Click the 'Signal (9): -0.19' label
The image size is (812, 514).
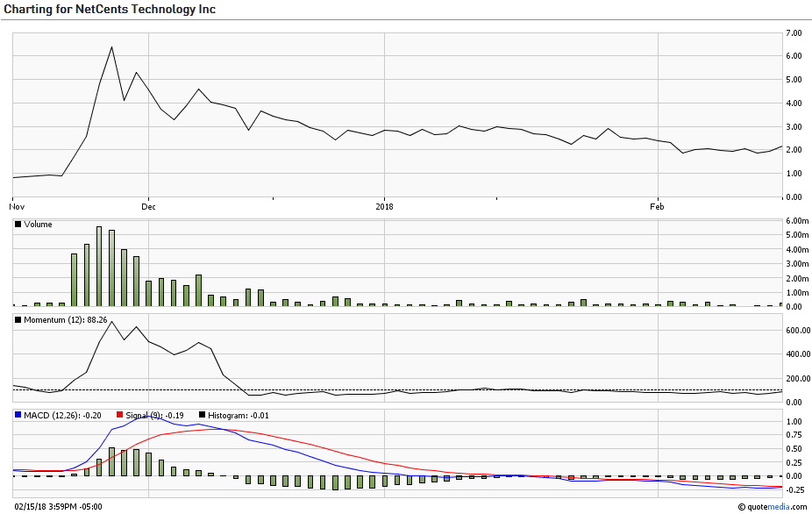click(156, 415)
